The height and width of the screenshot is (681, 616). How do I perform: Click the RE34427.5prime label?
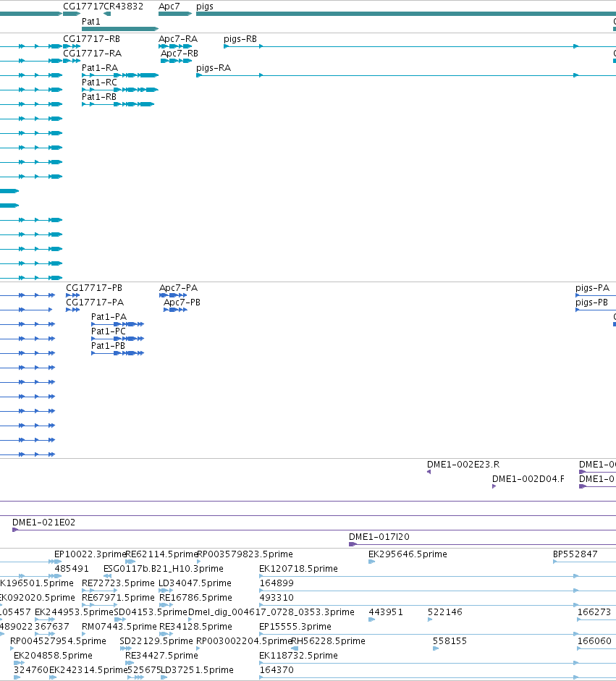161,656
